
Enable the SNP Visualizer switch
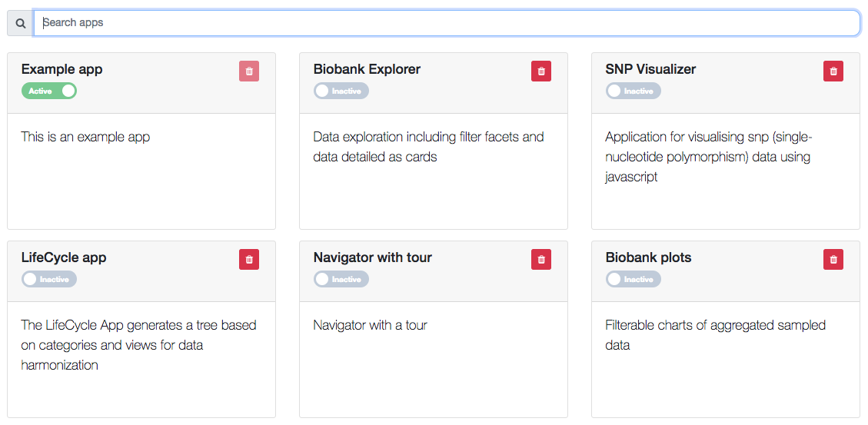[x=634, y=91]
